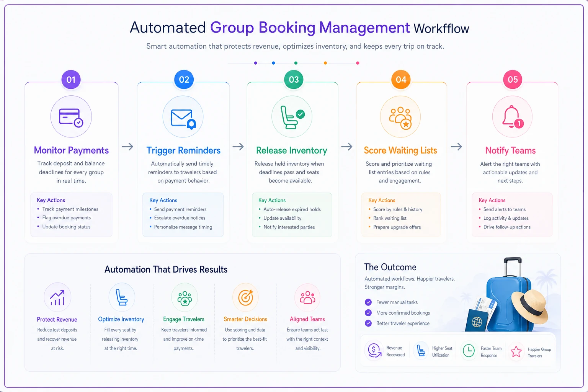Toggle the Better traveler experience checkmark
Viewport: 588px width, 392px height.
pyautogui.click(x=368, y=323)
